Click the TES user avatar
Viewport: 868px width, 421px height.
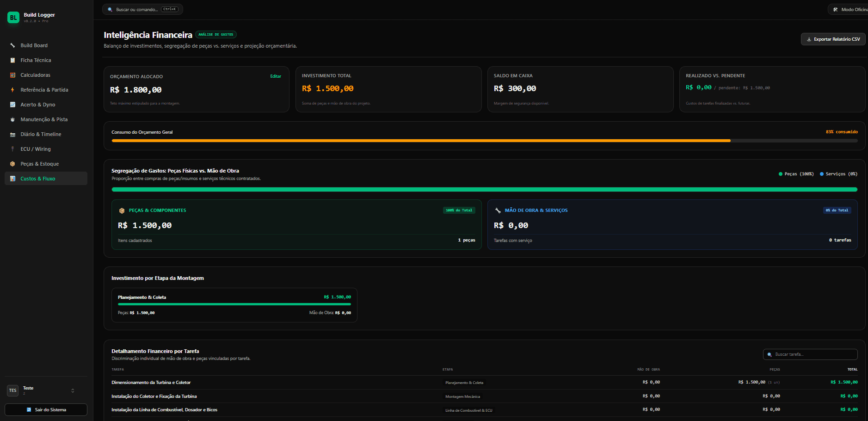pos(13,390)
